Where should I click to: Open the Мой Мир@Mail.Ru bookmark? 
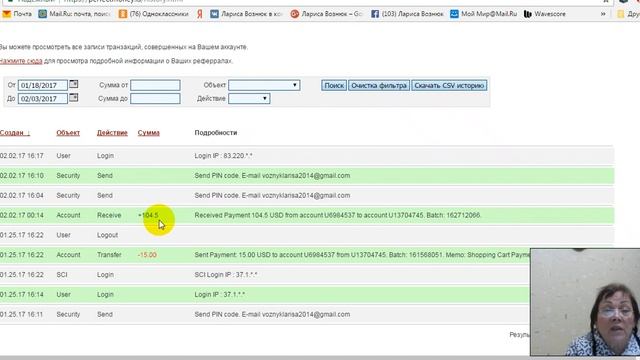(483, 14)
